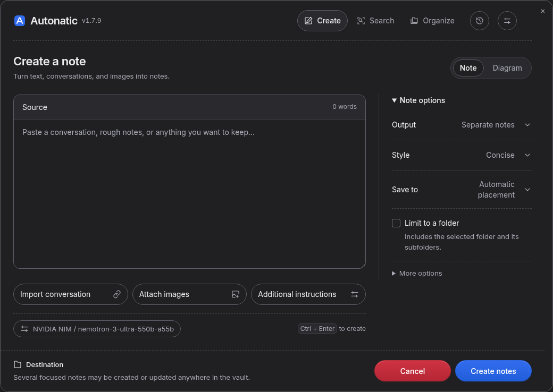Expand More options

(417, 274)
